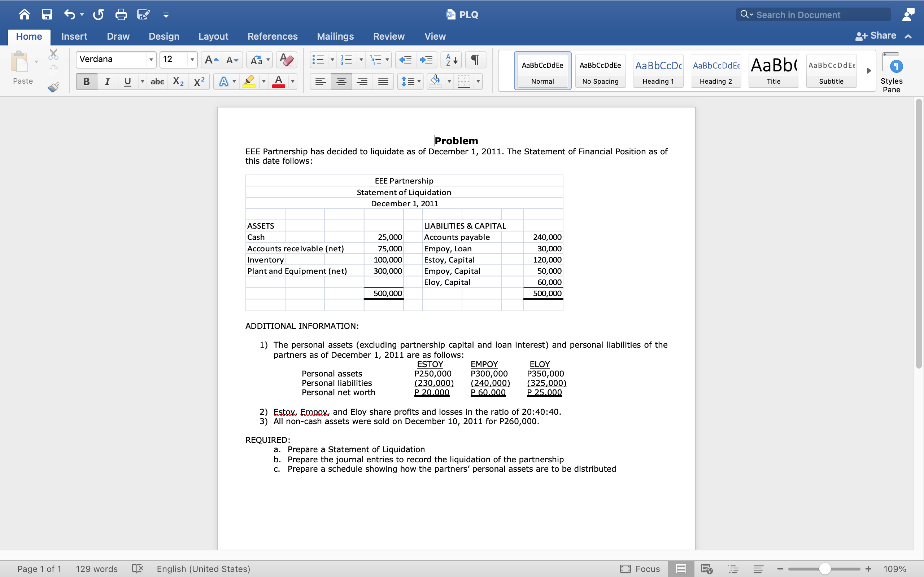
Task: Click the Save icon
Action: 47,14
